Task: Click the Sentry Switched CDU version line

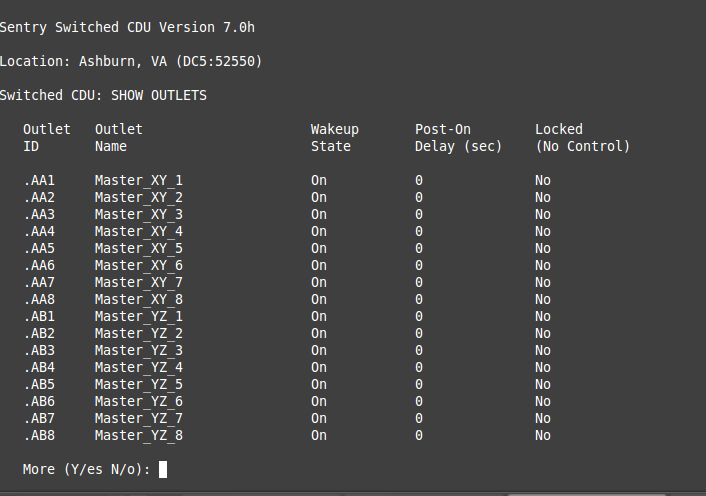Action: click(127, 27)
